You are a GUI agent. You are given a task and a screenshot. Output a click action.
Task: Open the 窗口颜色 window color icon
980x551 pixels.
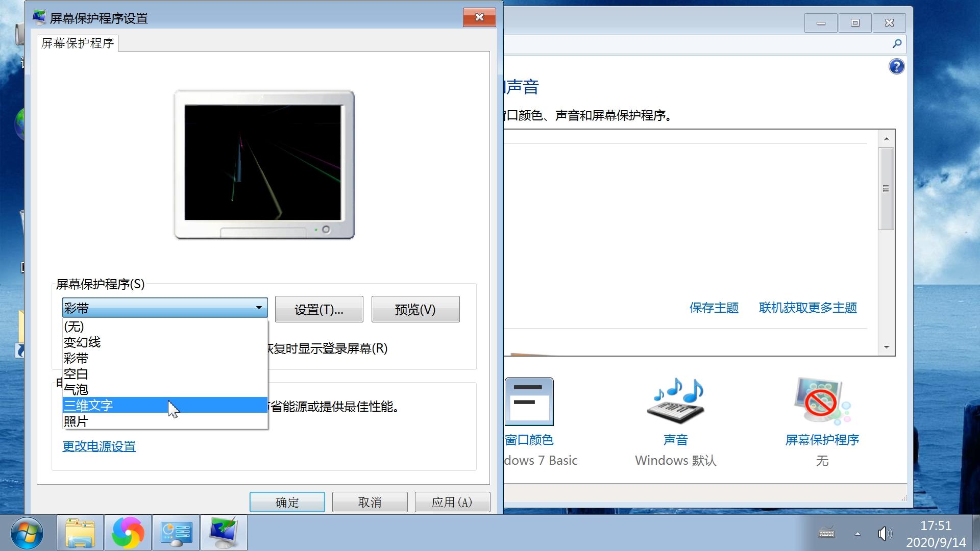point(529,401)
